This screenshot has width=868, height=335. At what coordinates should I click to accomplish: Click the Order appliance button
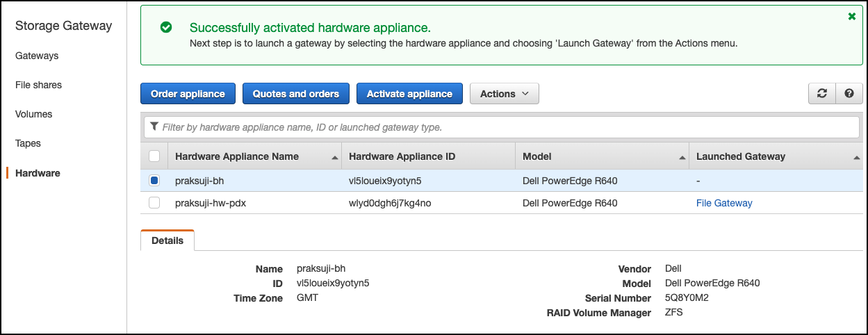(x=188, y=94)
